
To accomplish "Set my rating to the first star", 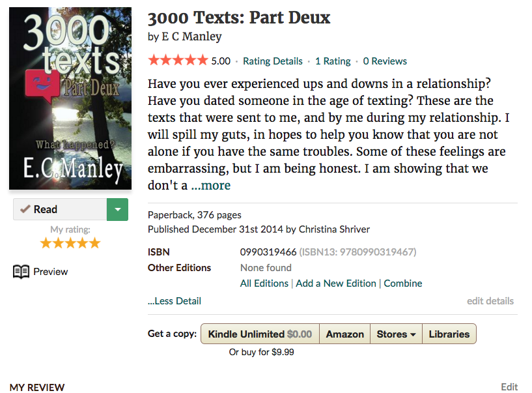I will tap(46, 243).
